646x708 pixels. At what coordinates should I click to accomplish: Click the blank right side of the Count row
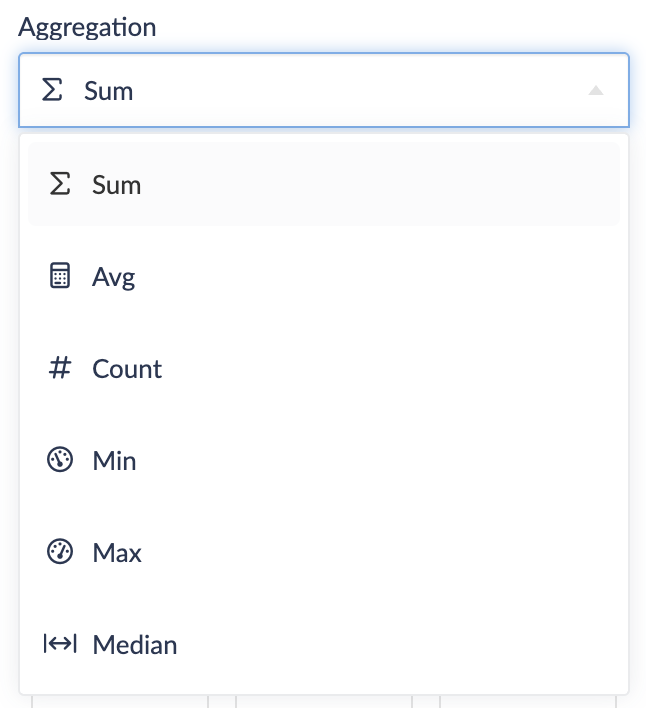pos(450,369)
